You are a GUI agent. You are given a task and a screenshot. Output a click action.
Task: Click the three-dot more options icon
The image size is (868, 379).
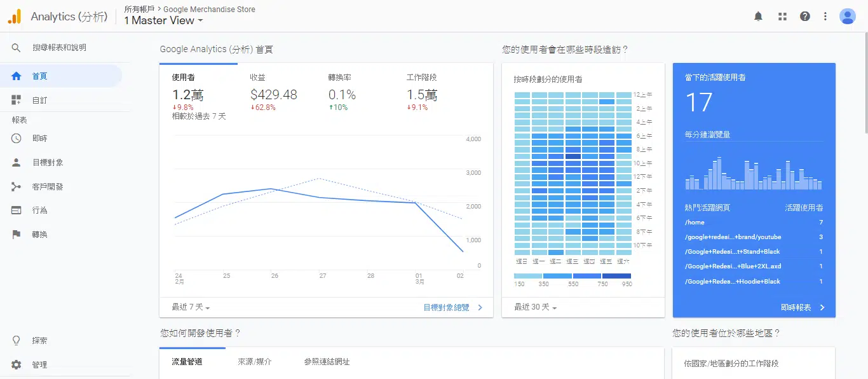pos(825,17)
